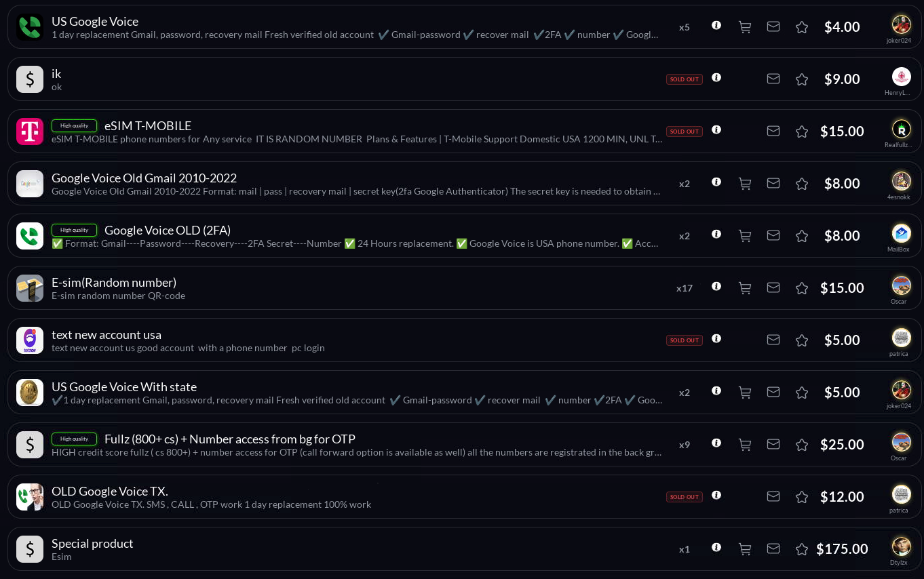
Task: Click cart icon on E-sim(Random number) row
Action: tap(745, 288)
